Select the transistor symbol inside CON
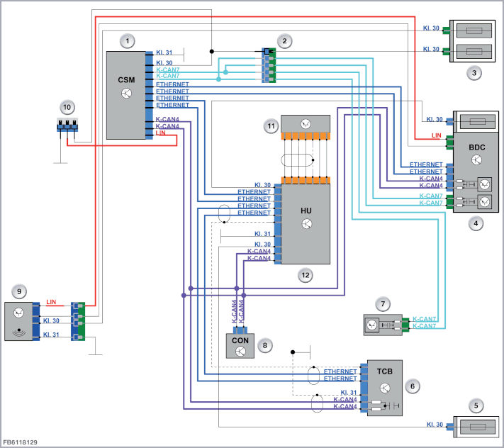 click(240, 352)
